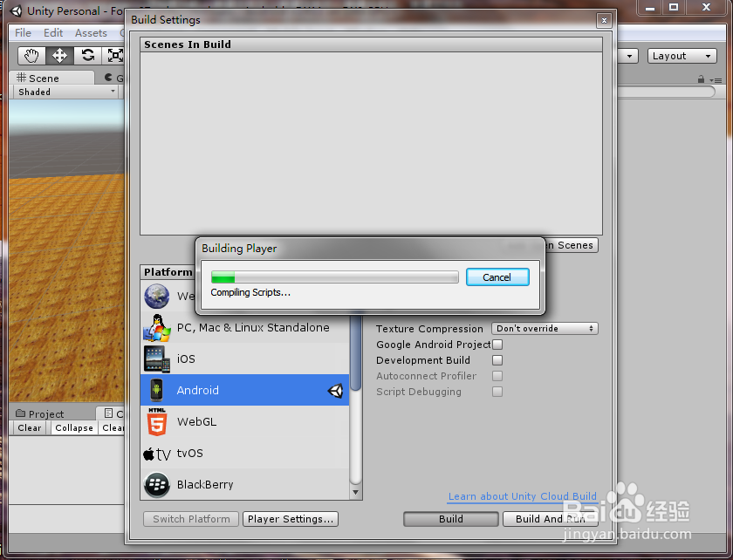The width and height of the screenshot is (733, 560).
Task: Select the Scale tool in Unity toolbar
Action: [x=113, y=56]
